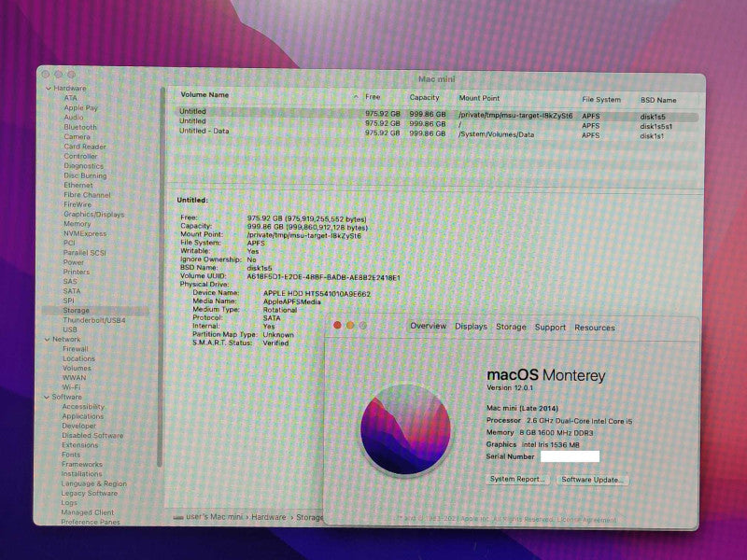747x560 pixels.
Task: Click the Software Update... button
Action: tap(592, 480)
